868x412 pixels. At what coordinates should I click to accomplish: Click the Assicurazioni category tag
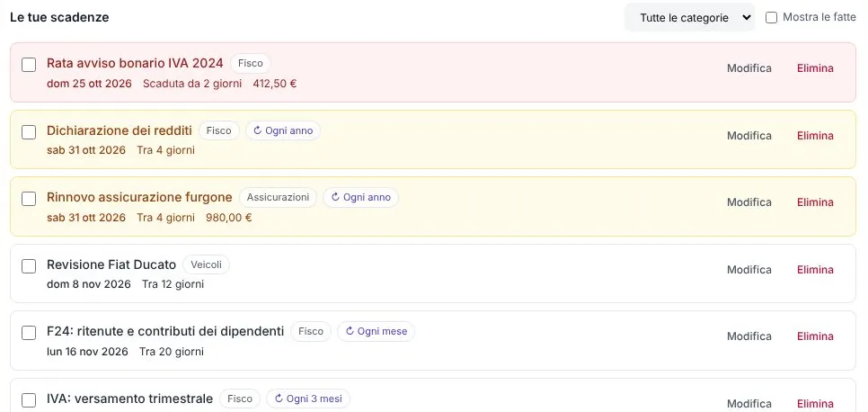click(278, 197)
